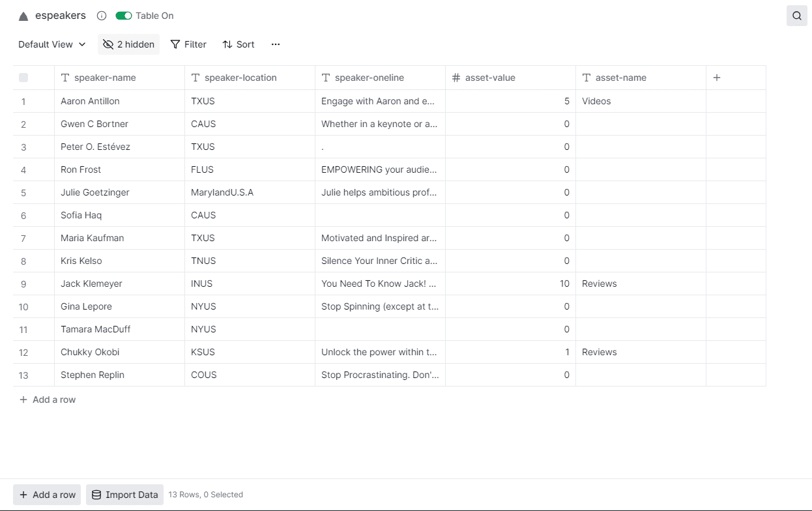Select the MarylandU.S.A location cell
This screenshot has width=812, height=511.
[x=250, y=192]
